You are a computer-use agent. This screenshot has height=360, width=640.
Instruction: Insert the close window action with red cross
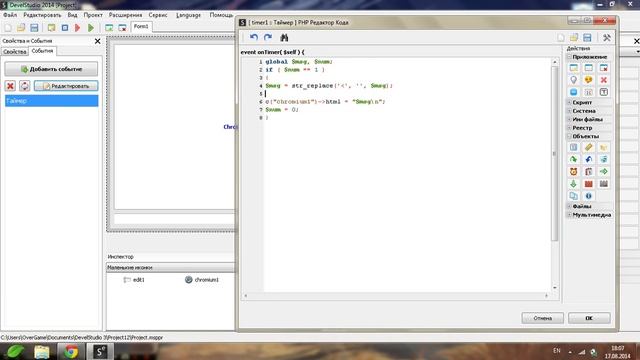click(x=603, y=68)
